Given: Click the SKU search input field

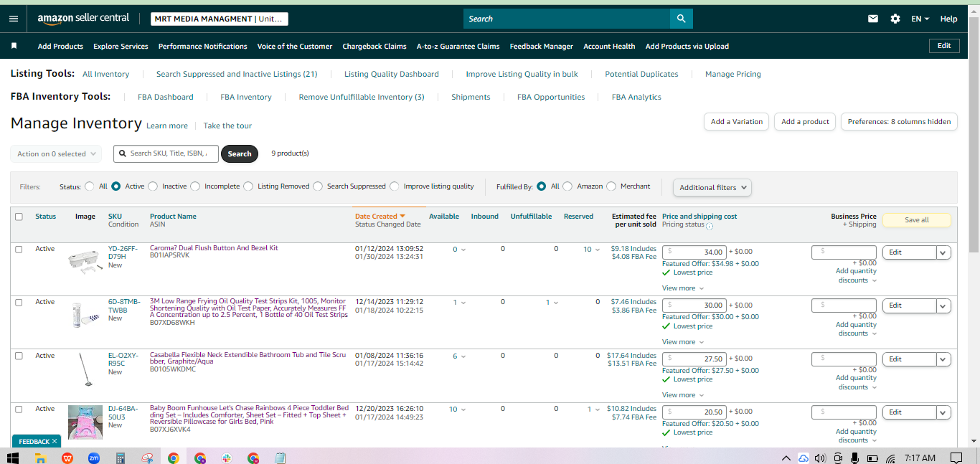Looking at the screenshot, I should point(166,153).
